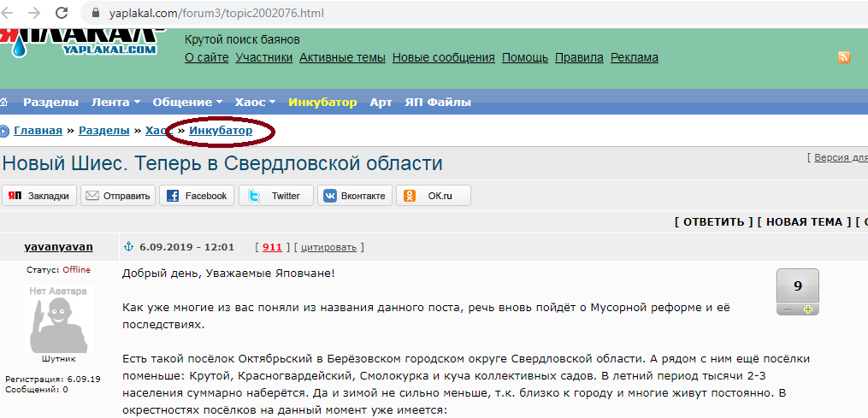Image resolution: width=868 pixels, height=418 pixels.
Task: Click the YAPLAKAL.COM logo
Action: (83, 43)
